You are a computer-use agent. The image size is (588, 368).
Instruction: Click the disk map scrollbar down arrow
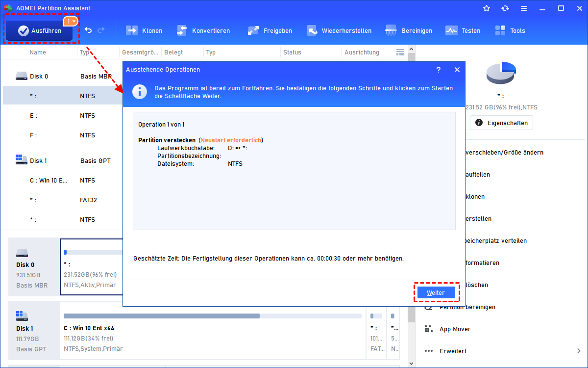click(412, 364)
